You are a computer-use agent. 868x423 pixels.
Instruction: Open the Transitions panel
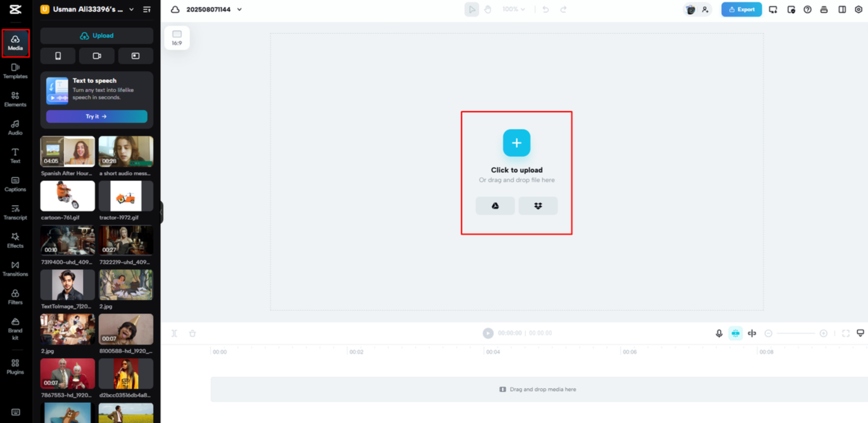pos(15,268)
